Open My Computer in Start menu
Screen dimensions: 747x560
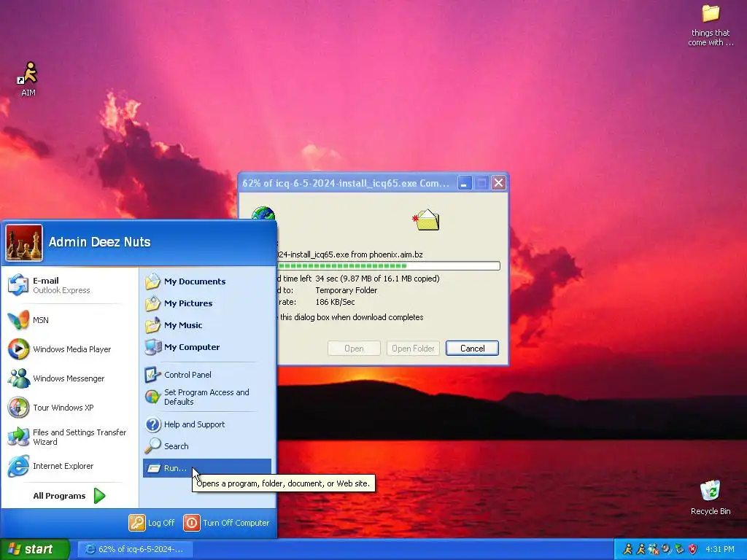coord(206,347)
